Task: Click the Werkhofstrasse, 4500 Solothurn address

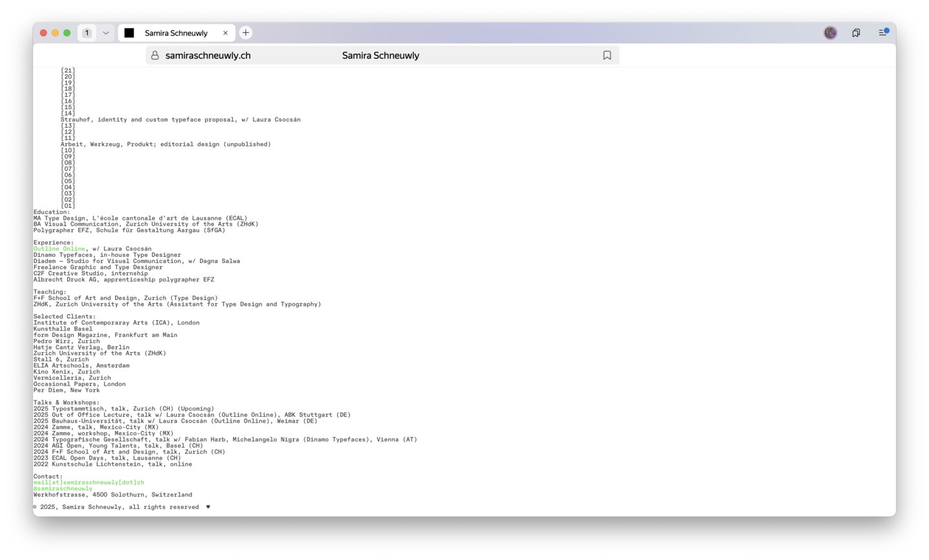Action: (113, 495)
